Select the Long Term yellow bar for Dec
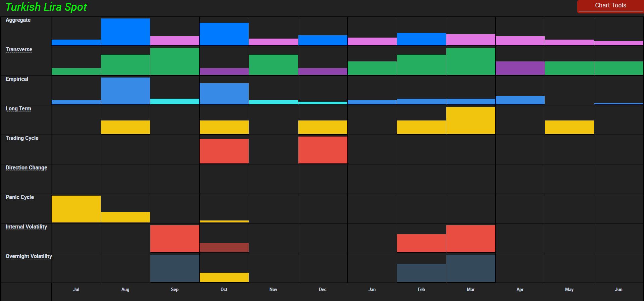Image resolution: width=644 pixels, height=301 pixels. pyautogui.click(x=323, y=127)
